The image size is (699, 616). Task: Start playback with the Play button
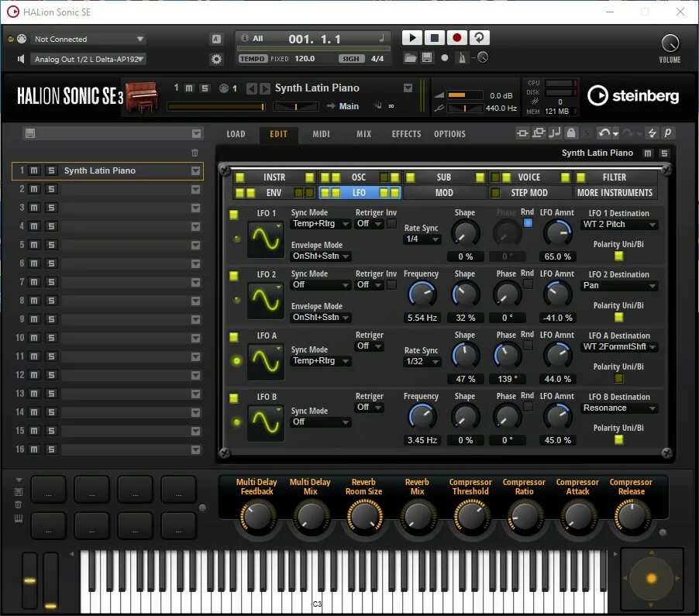[x=412, y=38]
